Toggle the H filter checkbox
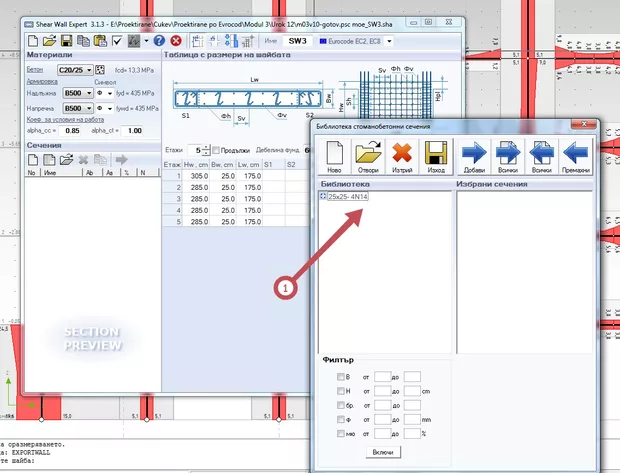The width and height of the screenshot is (620, 473). pos(340,391)
